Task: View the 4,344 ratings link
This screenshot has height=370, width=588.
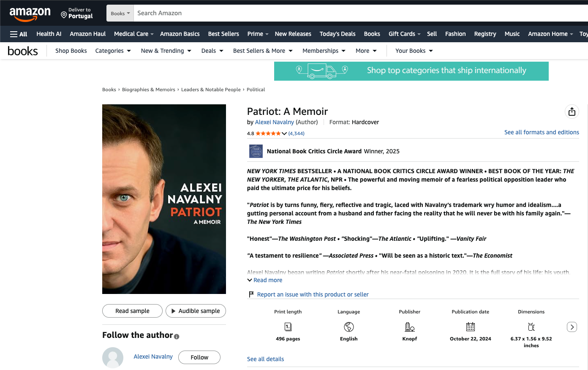Action: [296, 133]
